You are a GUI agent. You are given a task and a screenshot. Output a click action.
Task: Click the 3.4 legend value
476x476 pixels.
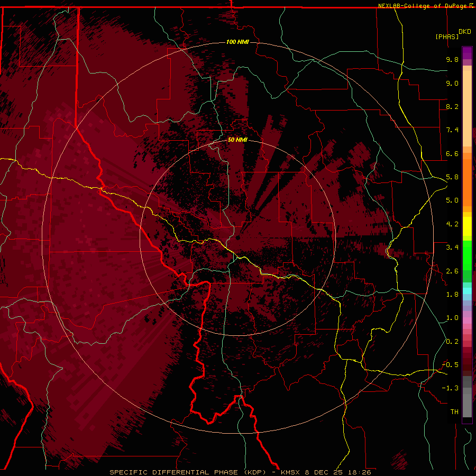pyautogui.click(x=452, y=248)
